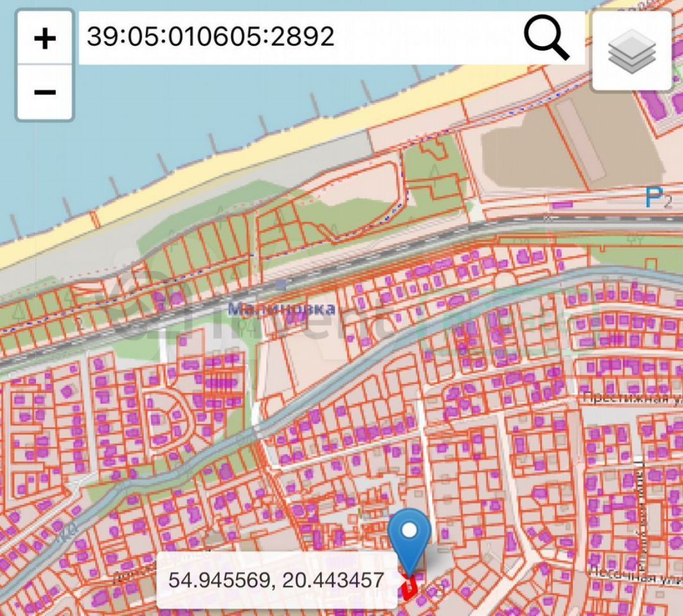Click the magnifying glass search icon
Viewport: 683px width, 616px height.
[x=546, y=38]
